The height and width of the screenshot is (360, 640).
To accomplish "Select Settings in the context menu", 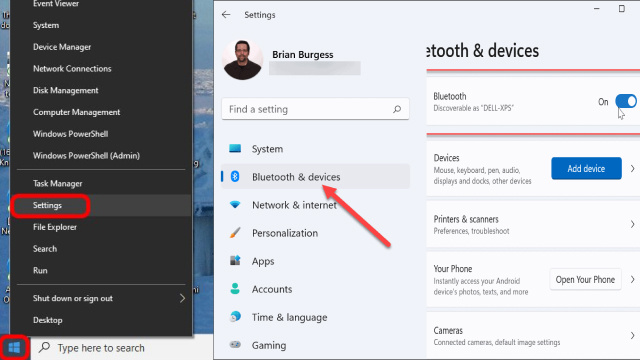I will pos(47,205).
